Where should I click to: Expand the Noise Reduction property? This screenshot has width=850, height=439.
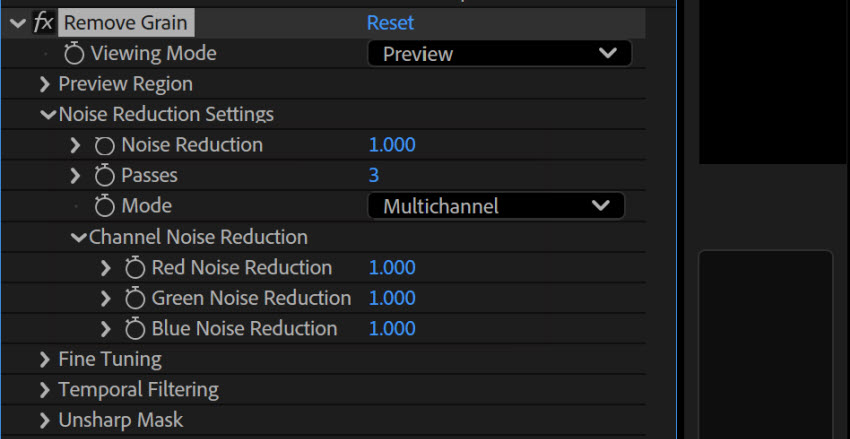pos(75,145)
